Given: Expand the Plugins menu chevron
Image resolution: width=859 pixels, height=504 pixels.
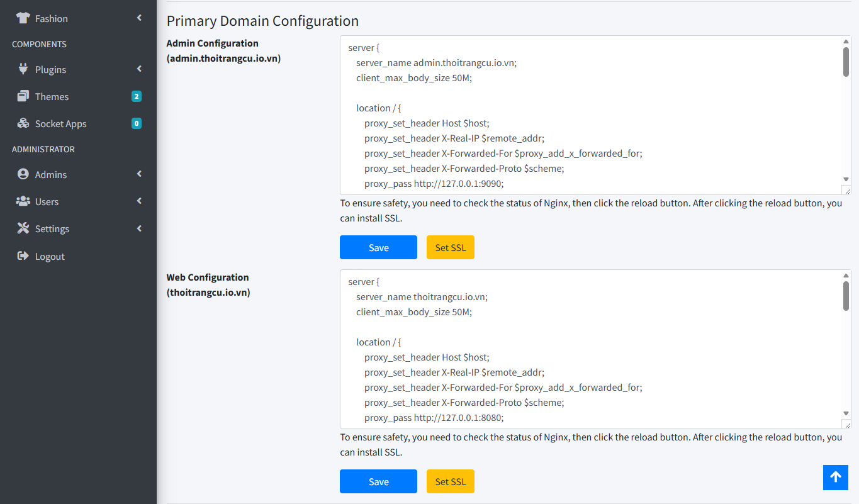Looking at the screenshot, I should [139, 69].
